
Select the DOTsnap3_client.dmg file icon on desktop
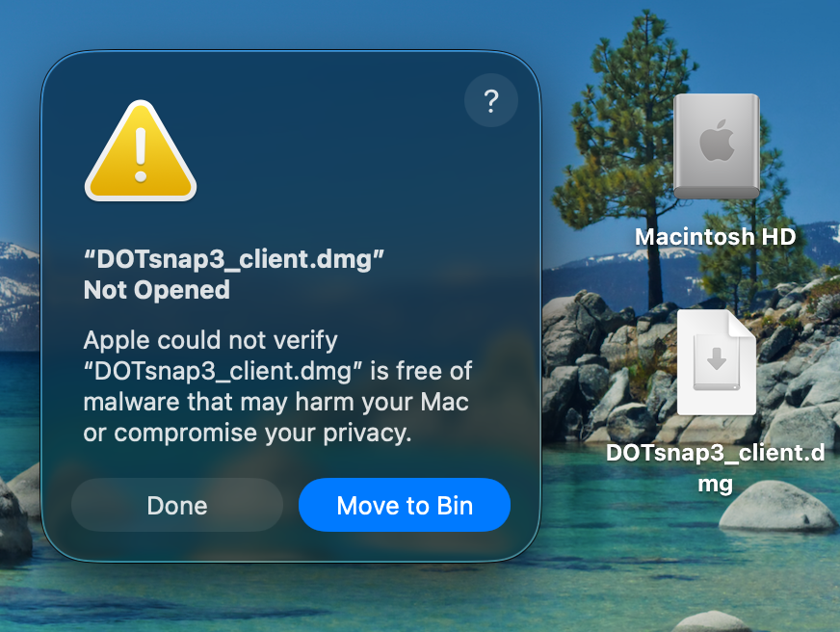(x=716, y=362)
